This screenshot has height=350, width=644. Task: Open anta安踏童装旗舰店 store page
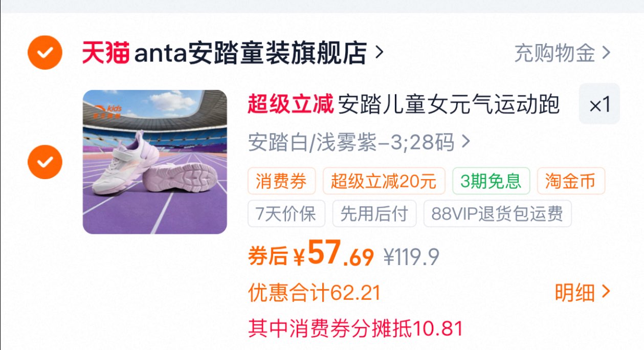251,53
